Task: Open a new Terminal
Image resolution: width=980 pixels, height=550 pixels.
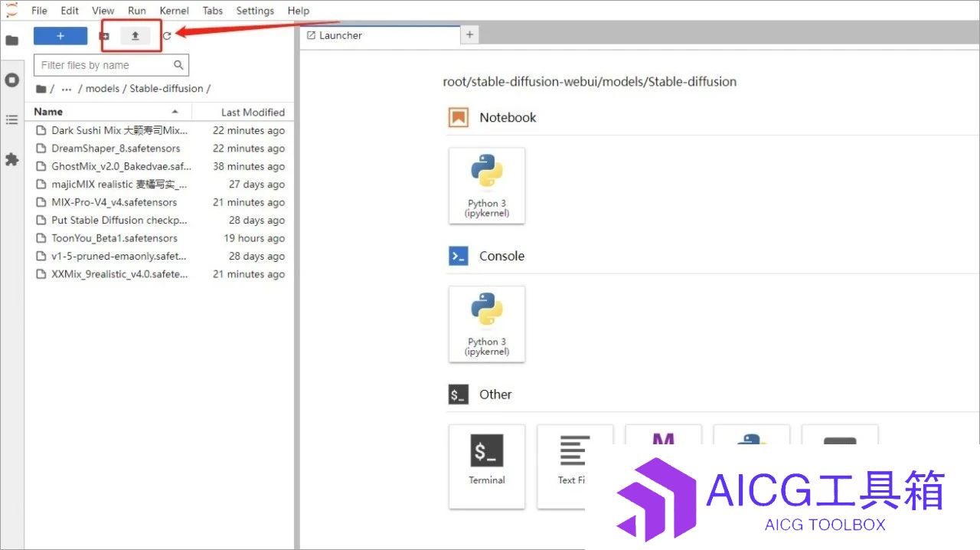Action: (x=487, y=466)
